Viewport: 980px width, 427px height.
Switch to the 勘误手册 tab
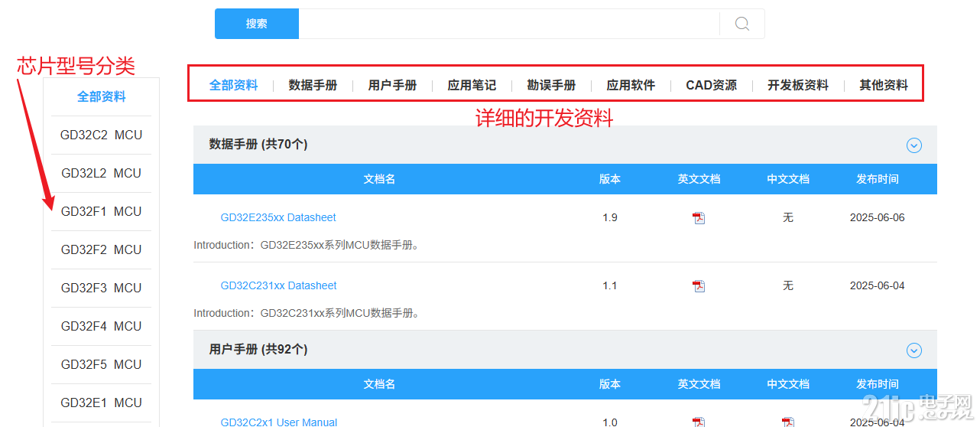tap(551, 85)
